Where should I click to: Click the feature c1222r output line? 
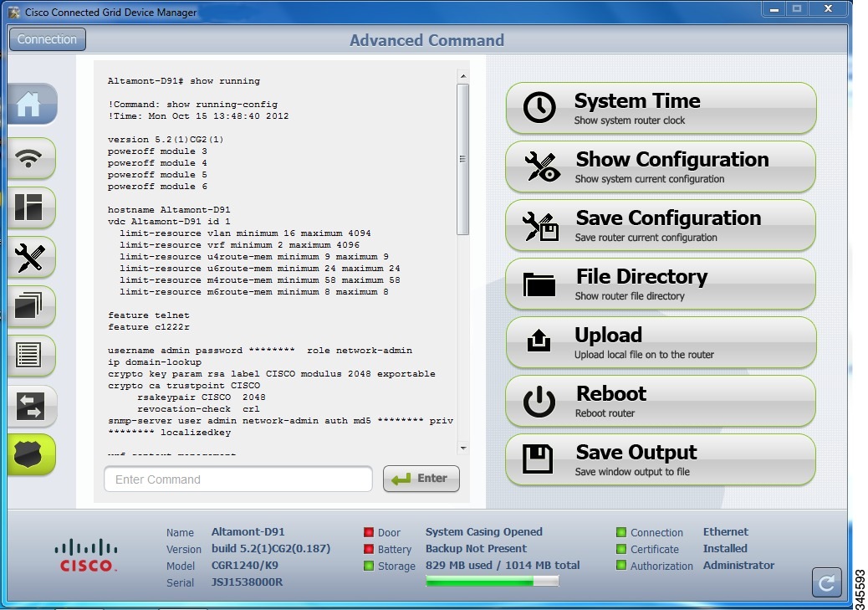point(148,327)
